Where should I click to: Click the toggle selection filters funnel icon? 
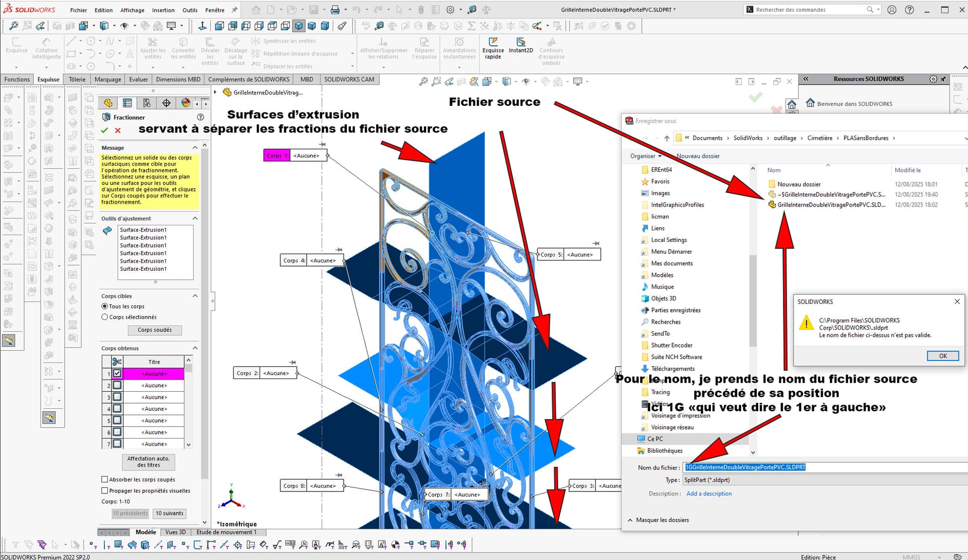point(16,544)
